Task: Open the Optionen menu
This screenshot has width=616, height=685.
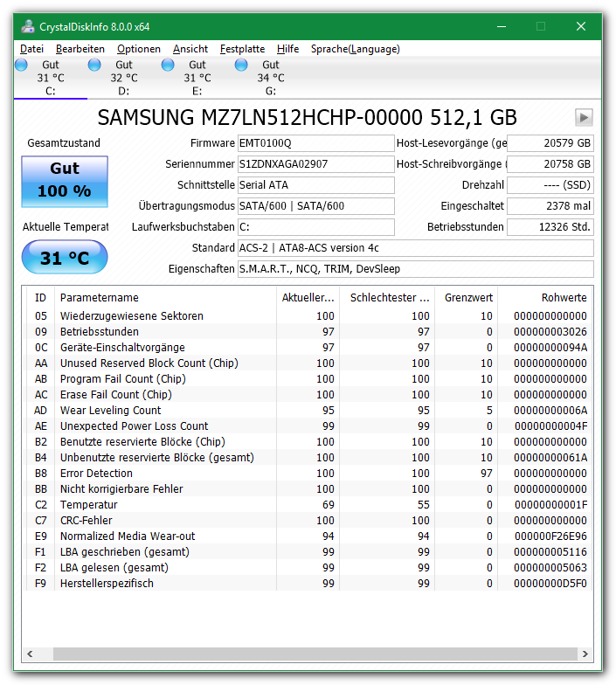Action: point(139,49)
